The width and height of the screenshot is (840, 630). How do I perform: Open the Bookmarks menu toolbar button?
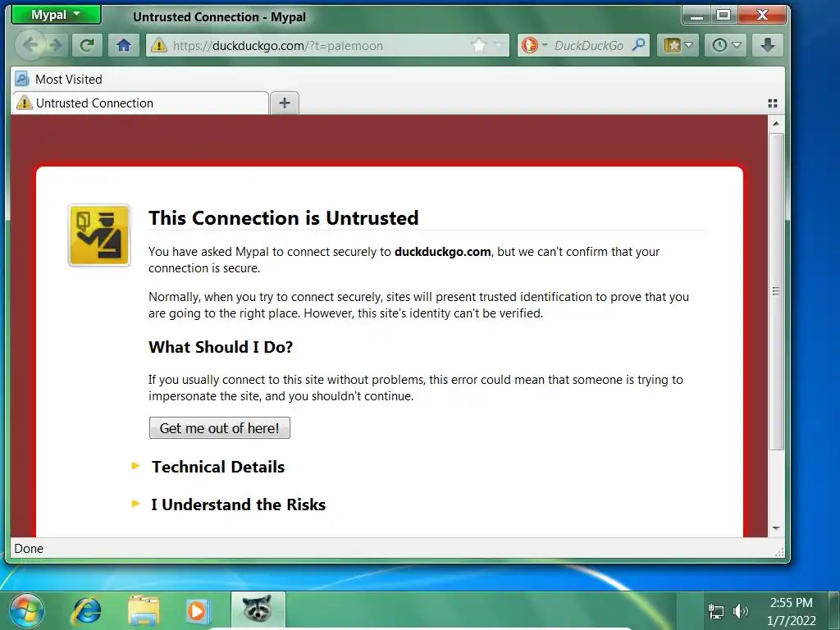point(678,46)
